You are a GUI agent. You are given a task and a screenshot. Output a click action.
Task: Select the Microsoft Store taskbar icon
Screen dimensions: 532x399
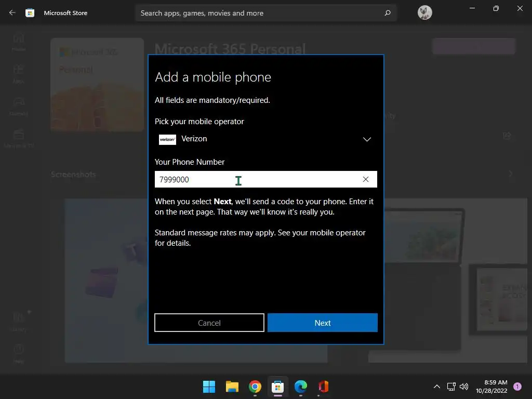(277, 387)
